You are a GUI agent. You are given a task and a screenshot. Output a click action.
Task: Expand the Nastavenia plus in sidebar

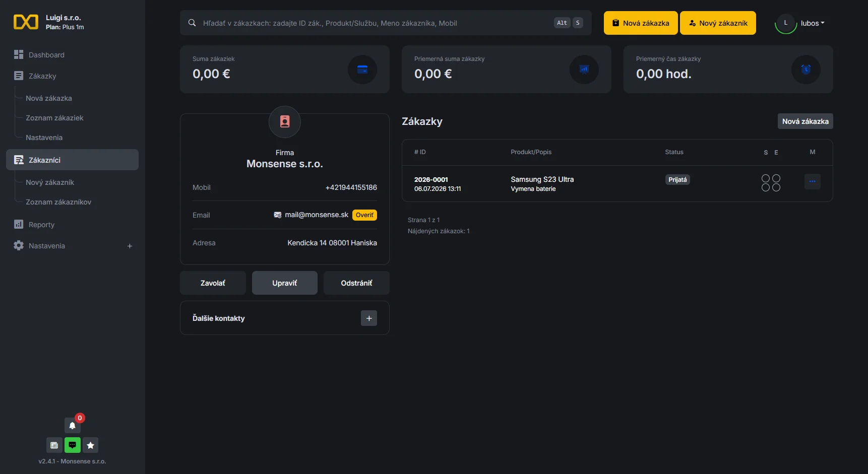(x=130, y=246)
